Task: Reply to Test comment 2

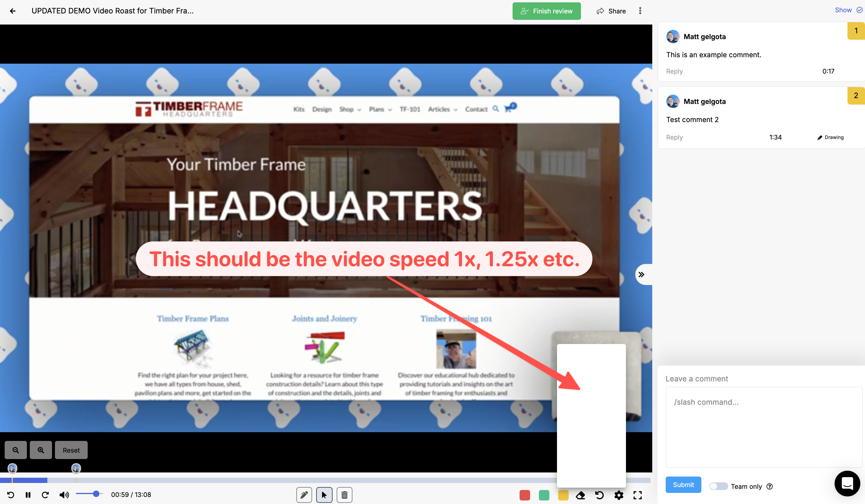Action: (x=674, y=137)
